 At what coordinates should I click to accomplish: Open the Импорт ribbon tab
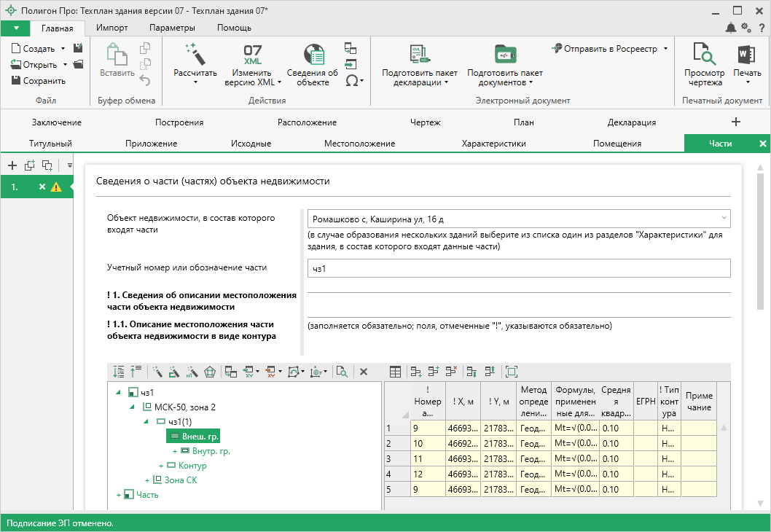point(112,28)
